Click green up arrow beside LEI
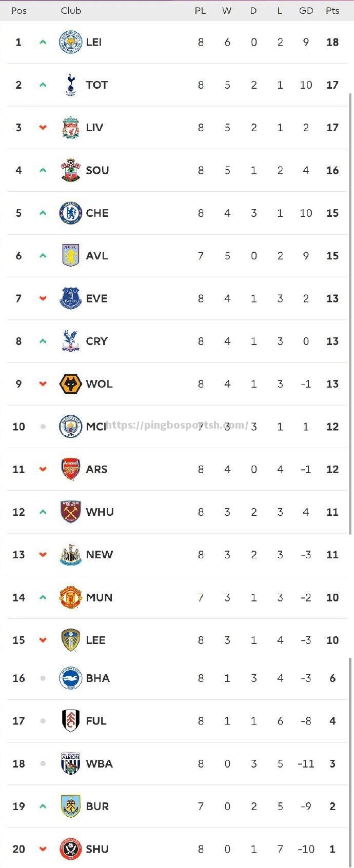Viewport: 354px width, 868px height. 43,42
